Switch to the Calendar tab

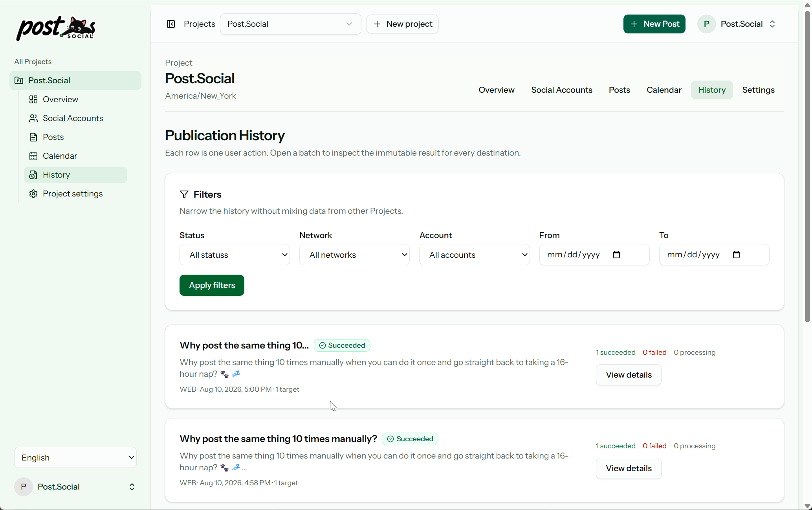[664, 90]
